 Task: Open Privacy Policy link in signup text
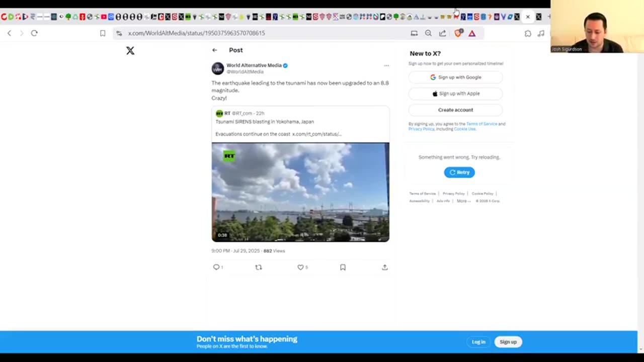pos(421,129)
